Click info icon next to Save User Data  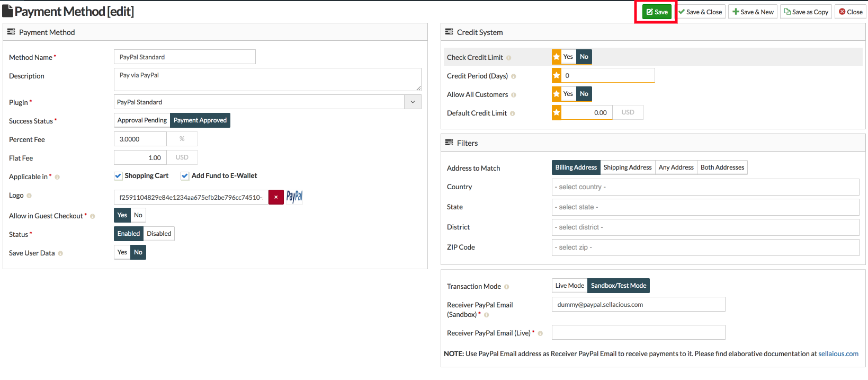tap(60, 253)
